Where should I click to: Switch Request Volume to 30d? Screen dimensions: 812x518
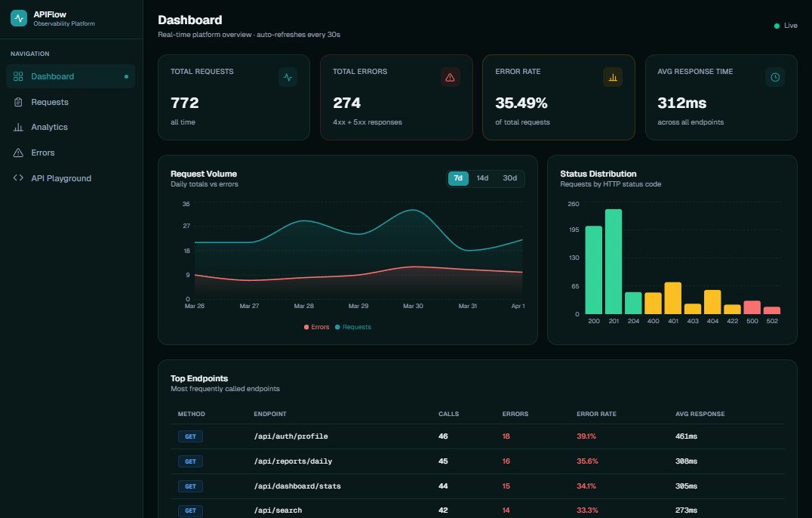click(x=509, y=178)
